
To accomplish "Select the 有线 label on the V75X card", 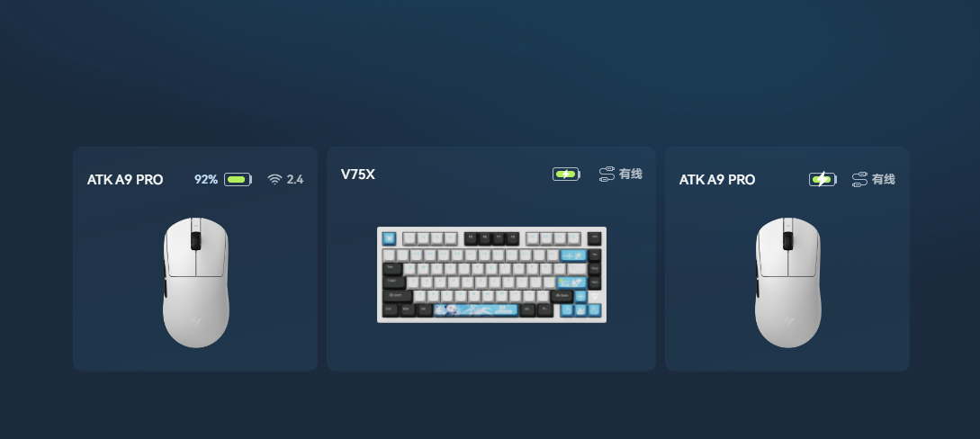I will coord(631,175).
